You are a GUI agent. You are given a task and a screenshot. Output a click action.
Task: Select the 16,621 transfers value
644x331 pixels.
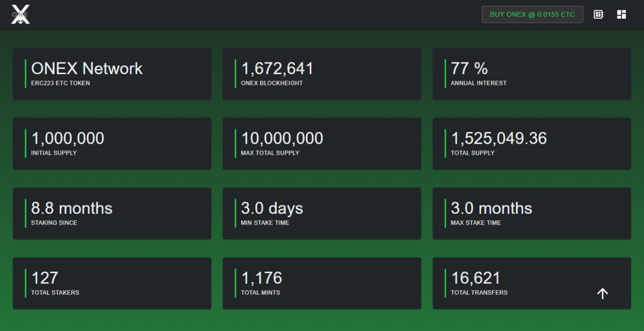[x=476, y=278]
